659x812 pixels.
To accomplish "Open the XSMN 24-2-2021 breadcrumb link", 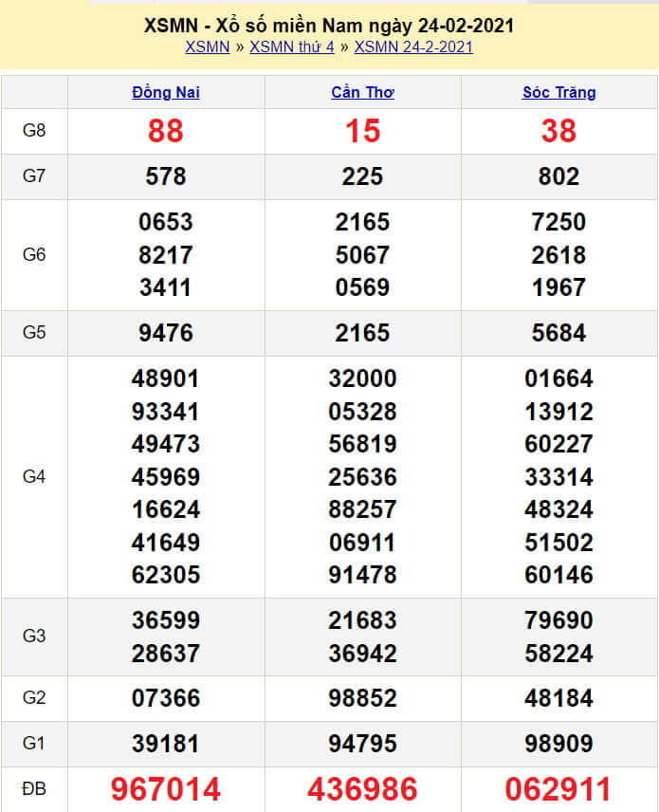I will pyautogui.click(x=413, y=47).
